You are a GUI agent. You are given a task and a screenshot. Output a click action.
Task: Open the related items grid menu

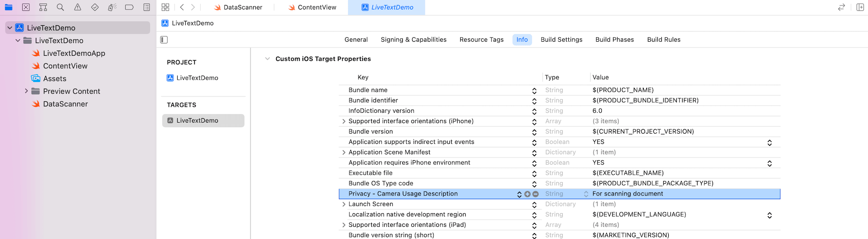pos(165,7)
